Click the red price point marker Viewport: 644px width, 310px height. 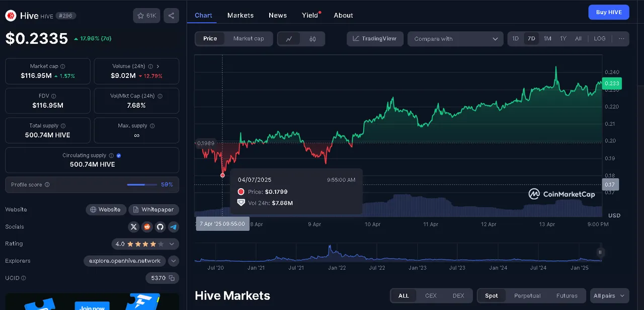(x=222, y=175)
